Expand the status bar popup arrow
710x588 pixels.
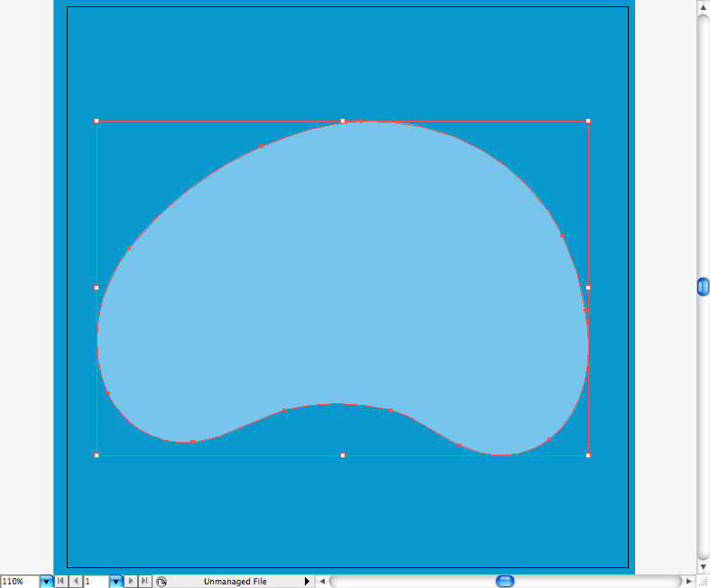pyautogui.click(x=307, y=582)
